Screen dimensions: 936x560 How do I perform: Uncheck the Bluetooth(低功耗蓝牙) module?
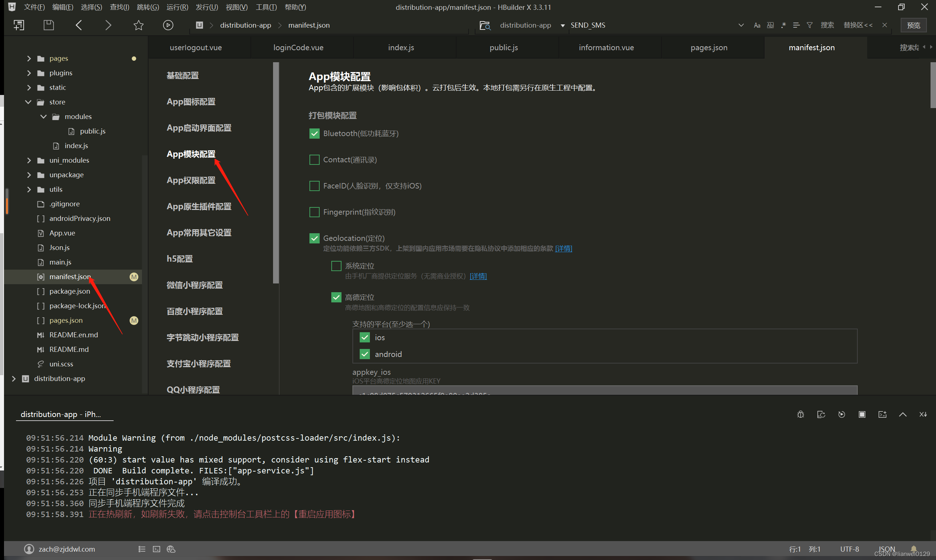click(314, 134)
